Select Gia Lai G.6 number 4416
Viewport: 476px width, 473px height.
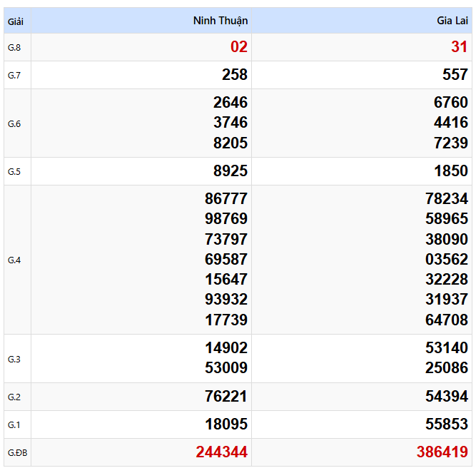click(451, 123)
